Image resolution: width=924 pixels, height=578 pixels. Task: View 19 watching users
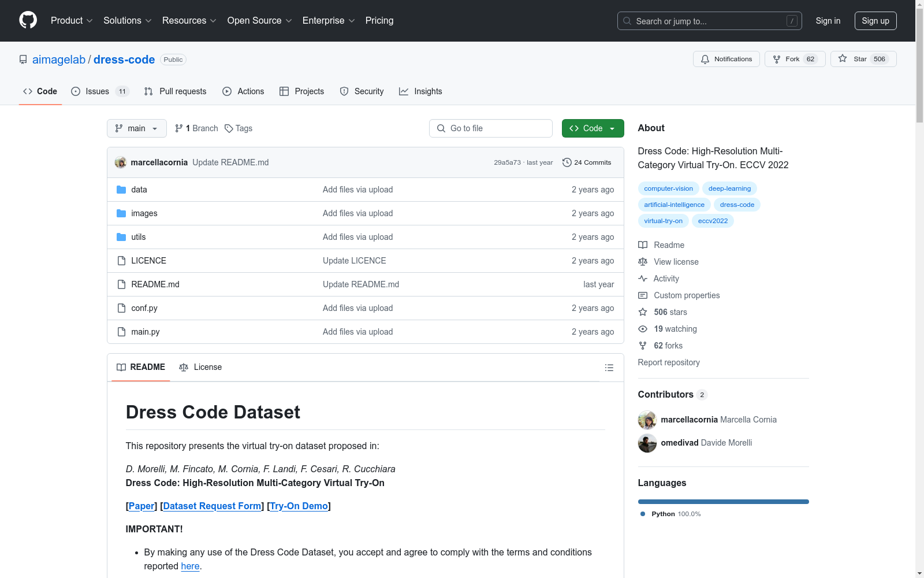tap(668, 329)
